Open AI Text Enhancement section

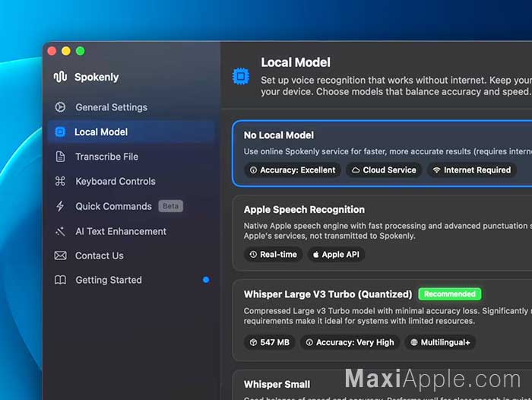point(131,231)
